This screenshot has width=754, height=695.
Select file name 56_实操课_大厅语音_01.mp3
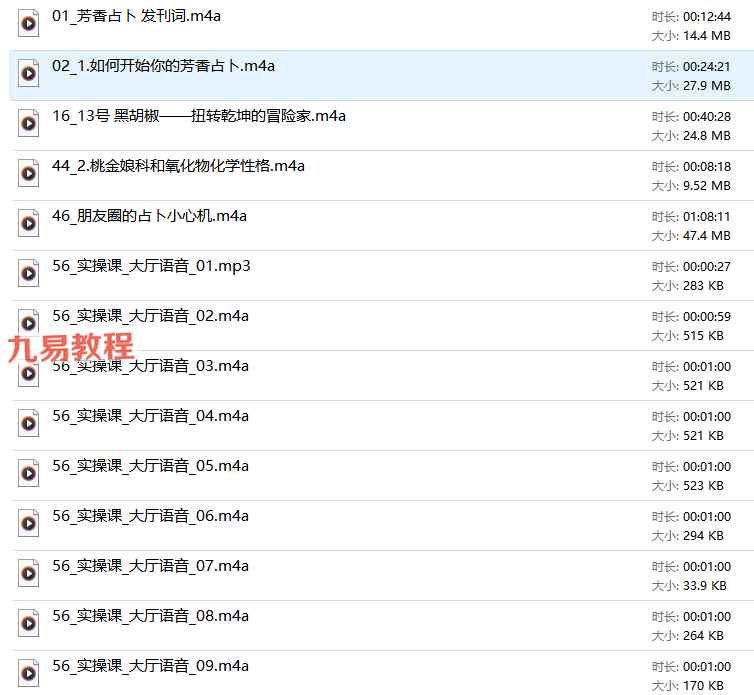151,266
